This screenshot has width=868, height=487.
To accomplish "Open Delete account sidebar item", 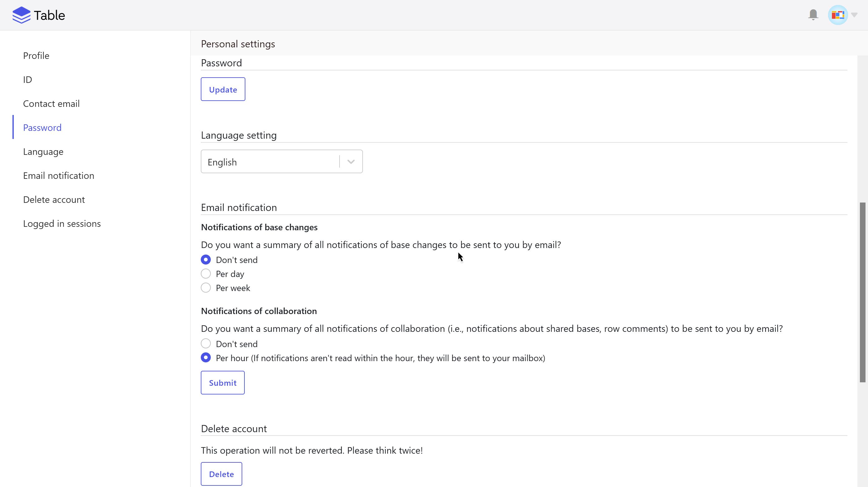I will tap(54, 200).
